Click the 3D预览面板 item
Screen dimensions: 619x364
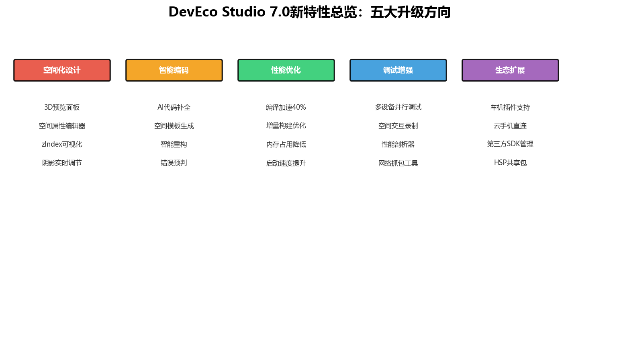click(x=62, y=107)
